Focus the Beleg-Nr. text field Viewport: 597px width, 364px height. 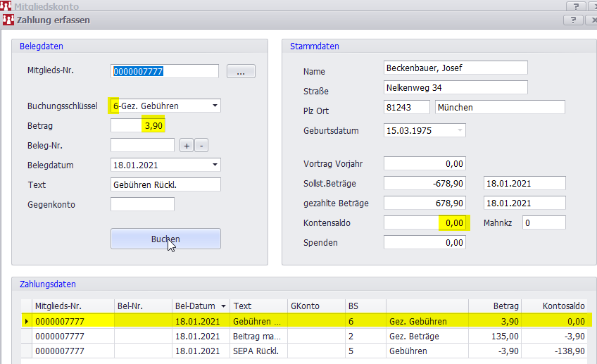(142, 146)
